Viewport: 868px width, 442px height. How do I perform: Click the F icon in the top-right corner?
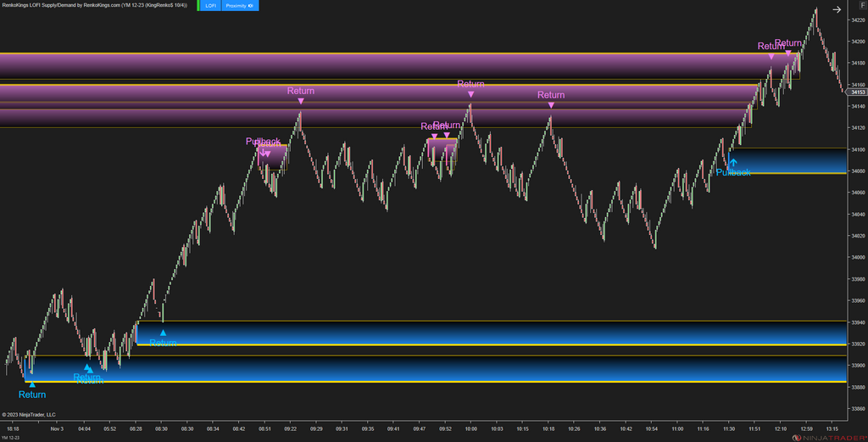point(862,5)
